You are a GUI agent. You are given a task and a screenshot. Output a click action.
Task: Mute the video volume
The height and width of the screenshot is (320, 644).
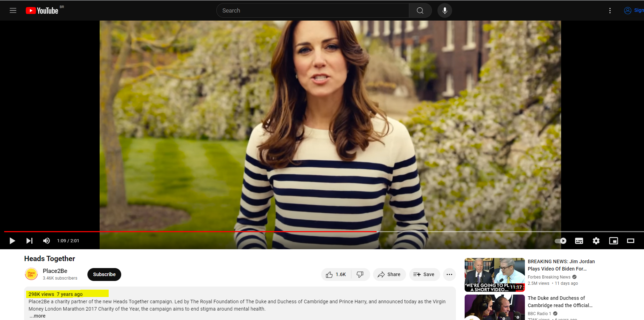coord(46,241)
